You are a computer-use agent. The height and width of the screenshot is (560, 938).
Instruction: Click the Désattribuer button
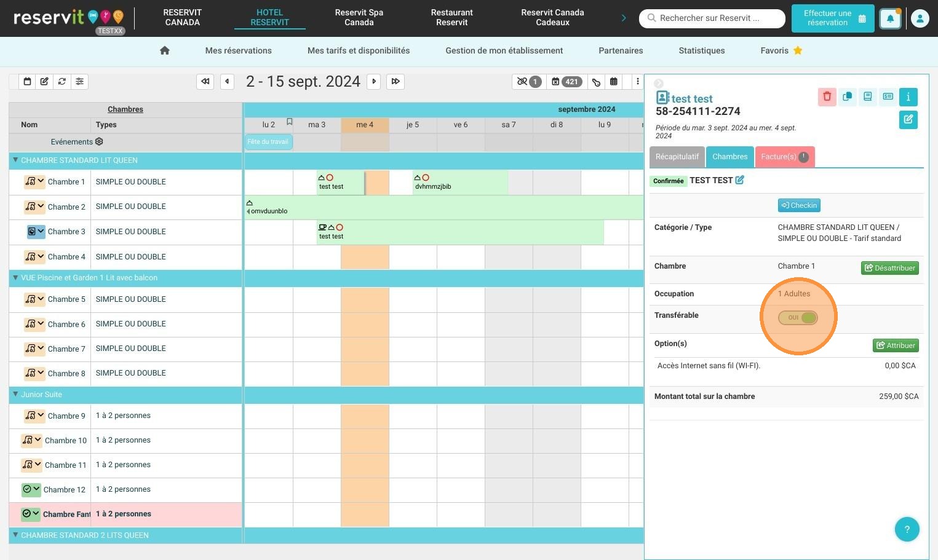click(x=890, y=268)
